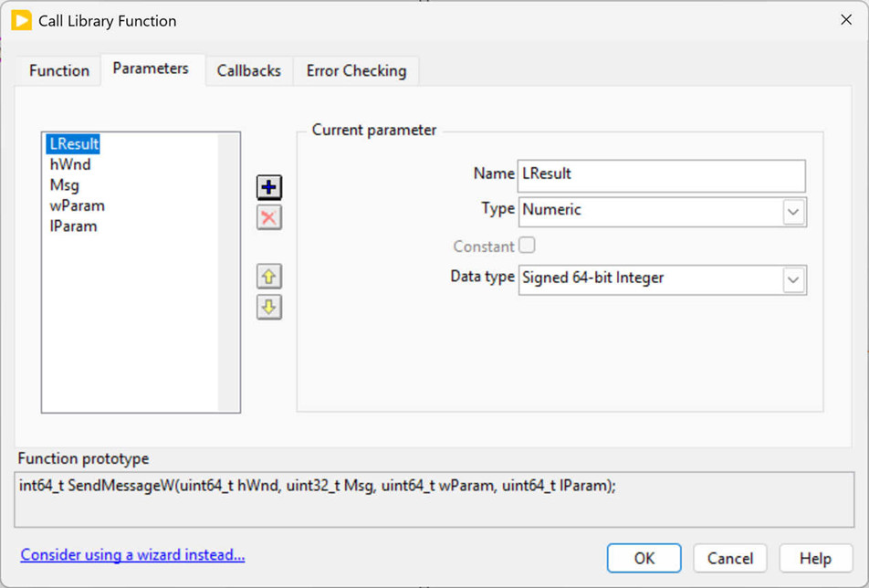869x588 pixels.
Task: Select hWnd in the parameter list
Action: click(70, 164)
